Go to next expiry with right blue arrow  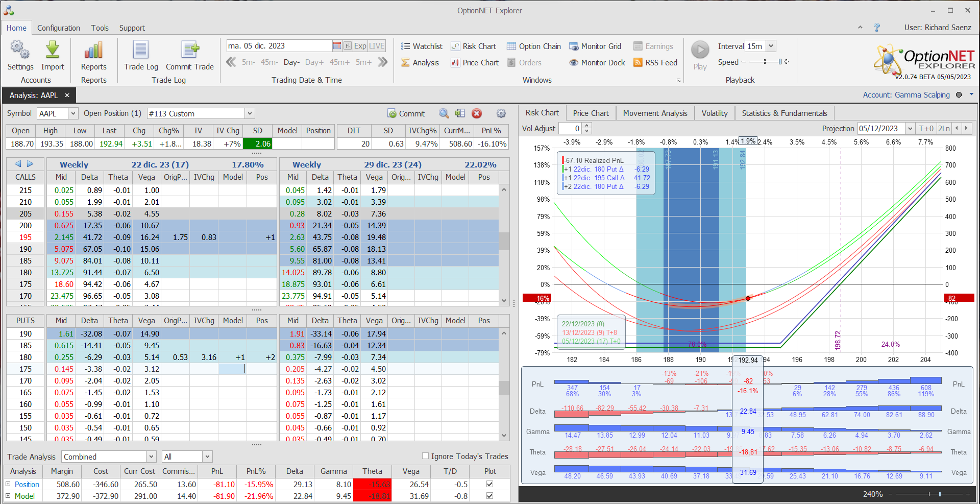(30, 164)
